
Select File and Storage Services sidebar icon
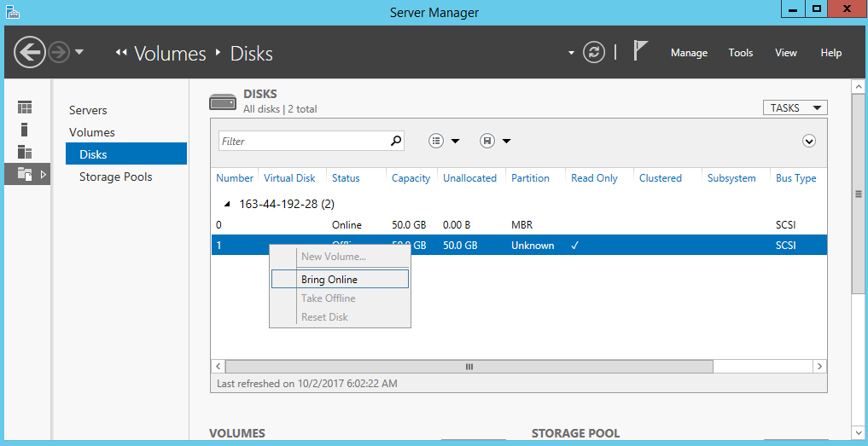point(25,174)
